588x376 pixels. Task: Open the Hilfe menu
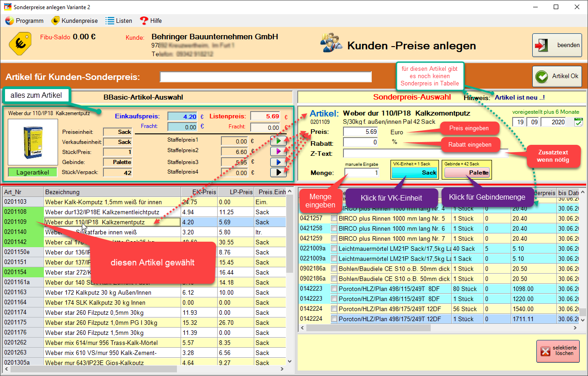point(151,21)
